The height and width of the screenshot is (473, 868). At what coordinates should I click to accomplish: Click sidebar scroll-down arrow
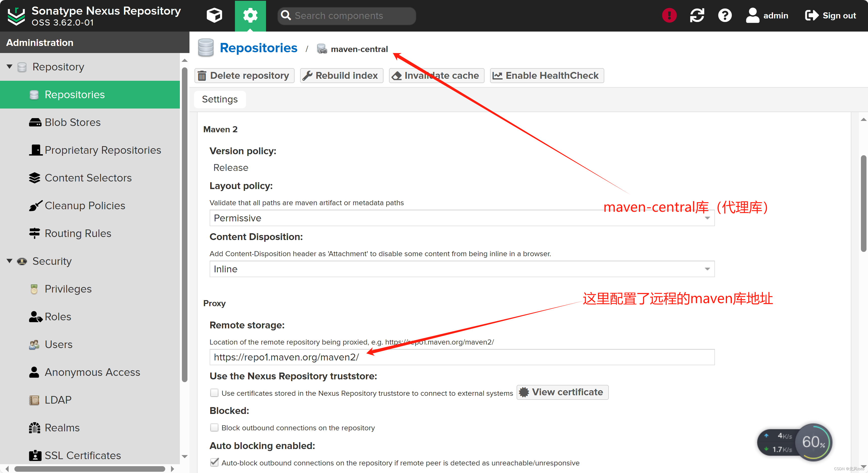[x=185, y=457]
